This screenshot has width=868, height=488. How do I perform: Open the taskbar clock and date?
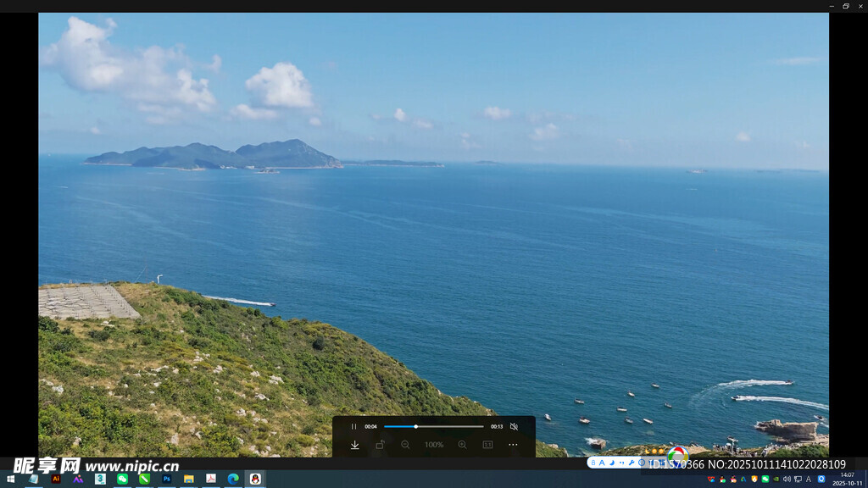pyautogui.click(x=847, y=479)
